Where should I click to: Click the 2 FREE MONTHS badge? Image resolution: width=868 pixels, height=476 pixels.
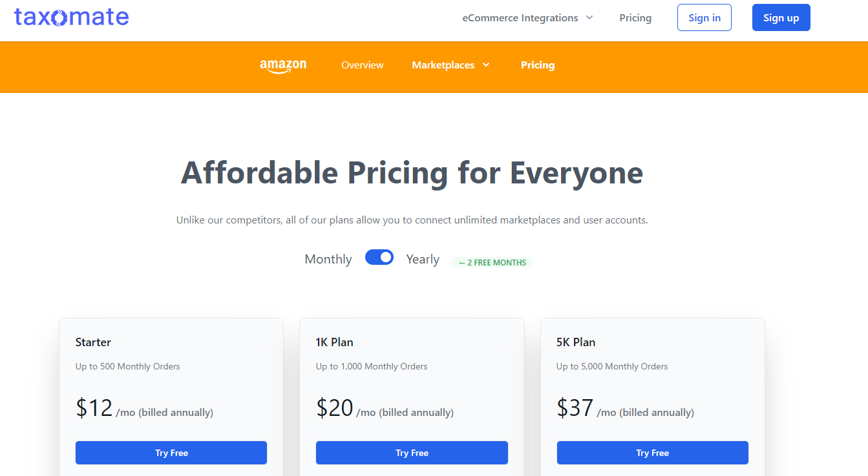[x=492, y=263]
